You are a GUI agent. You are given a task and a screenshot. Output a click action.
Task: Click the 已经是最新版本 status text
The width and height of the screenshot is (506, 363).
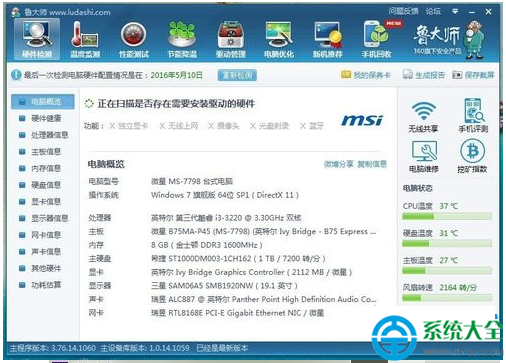(222, 348)
